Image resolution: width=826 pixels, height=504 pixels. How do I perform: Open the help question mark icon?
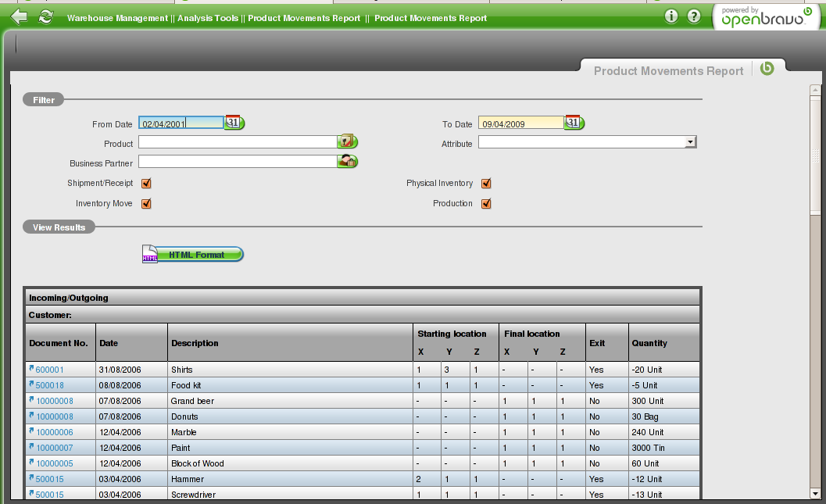[x=694, y=16]
